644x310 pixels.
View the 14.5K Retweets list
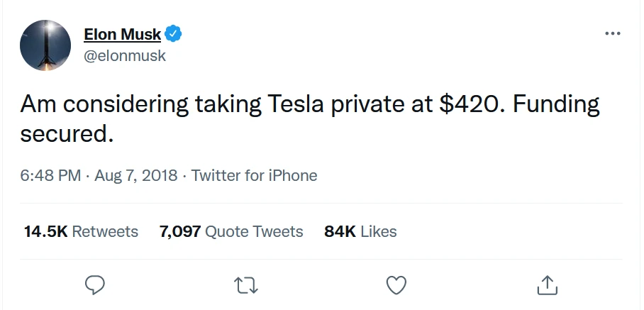coord(81,231)
